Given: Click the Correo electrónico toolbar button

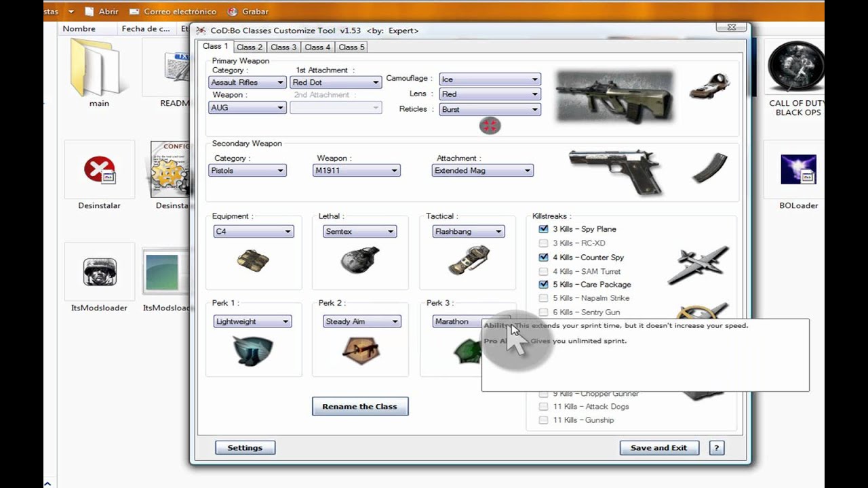Looking at the screenshot, I should (x=172, y=12).
